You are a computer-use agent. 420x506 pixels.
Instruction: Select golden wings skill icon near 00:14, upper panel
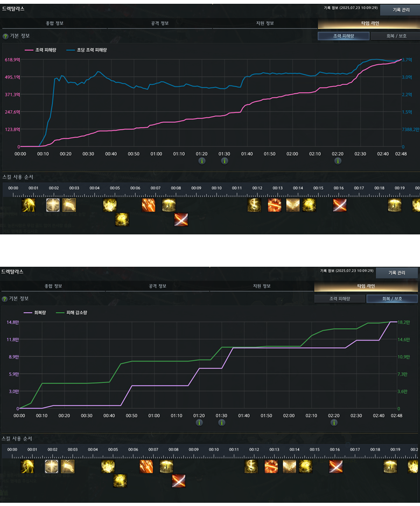(x=293, y=205)
